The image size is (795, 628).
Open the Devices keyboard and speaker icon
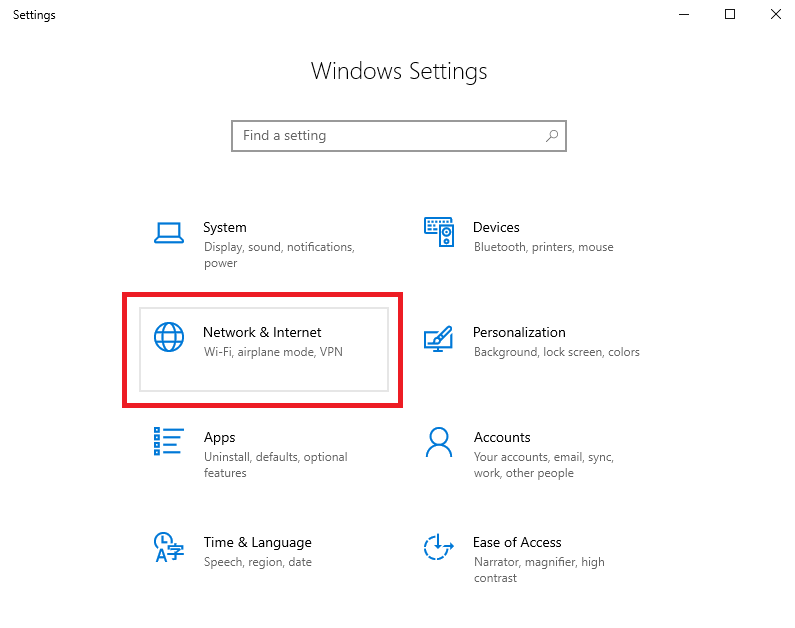tap(439, 232)
